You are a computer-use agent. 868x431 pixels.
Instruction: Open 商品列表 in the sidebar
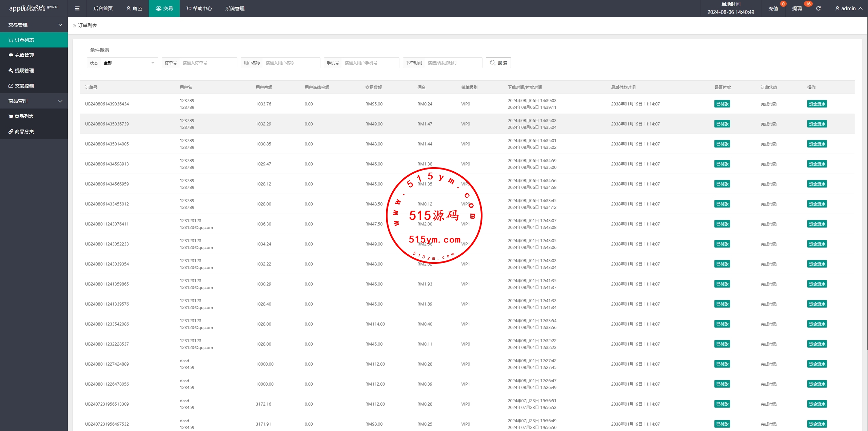[x=24, y=116]
